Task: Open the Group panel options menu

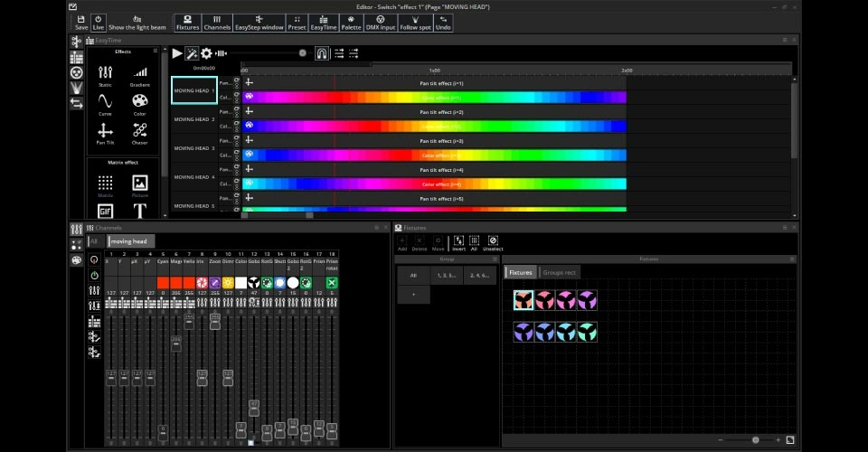Action: click(x=495, y=259)
